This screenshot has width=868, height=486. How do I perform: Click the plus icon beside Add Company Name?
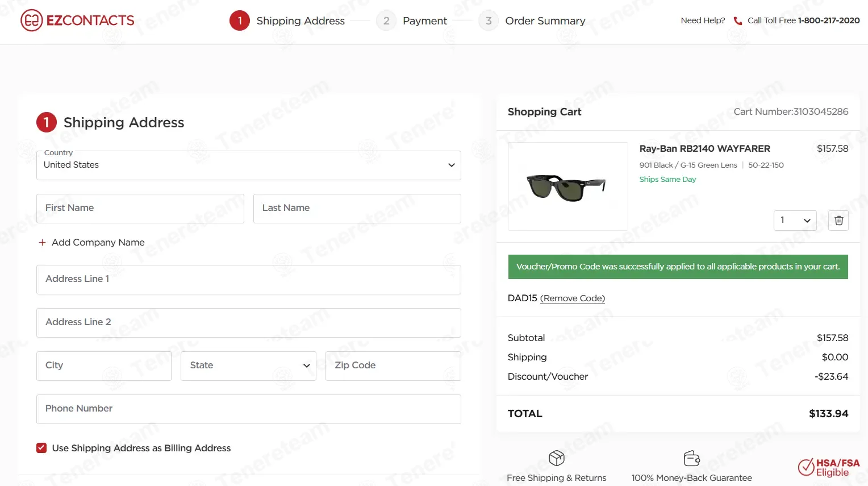[42, 242]
